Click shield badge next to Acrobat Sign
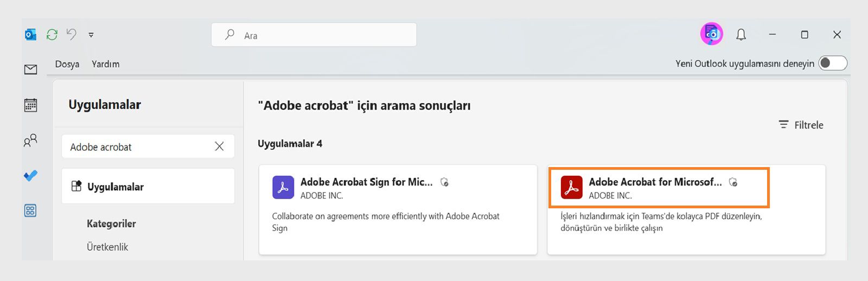The width and height of the screenshot is (868, 281). pos(444,182)
